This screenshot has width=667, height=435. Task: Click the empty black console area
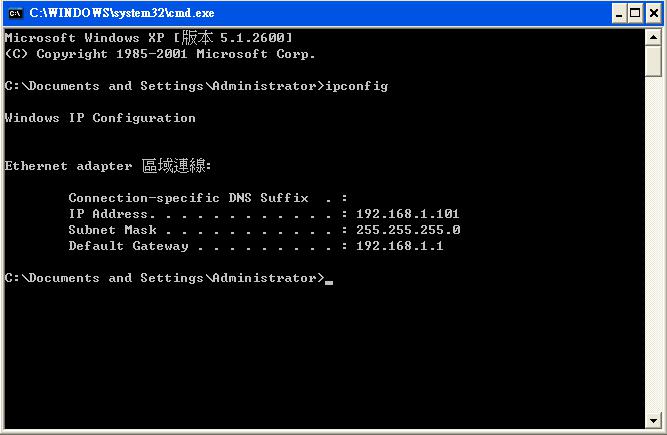click(323, 357)
